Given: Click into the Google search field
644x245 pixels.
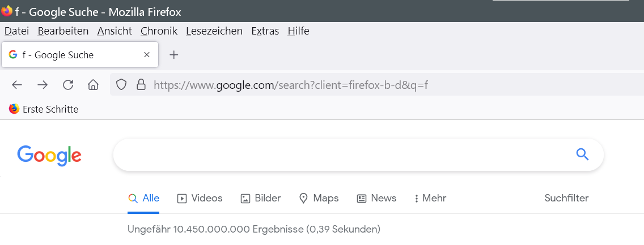Looking at the screenshot, I should [x=340, y=154].
